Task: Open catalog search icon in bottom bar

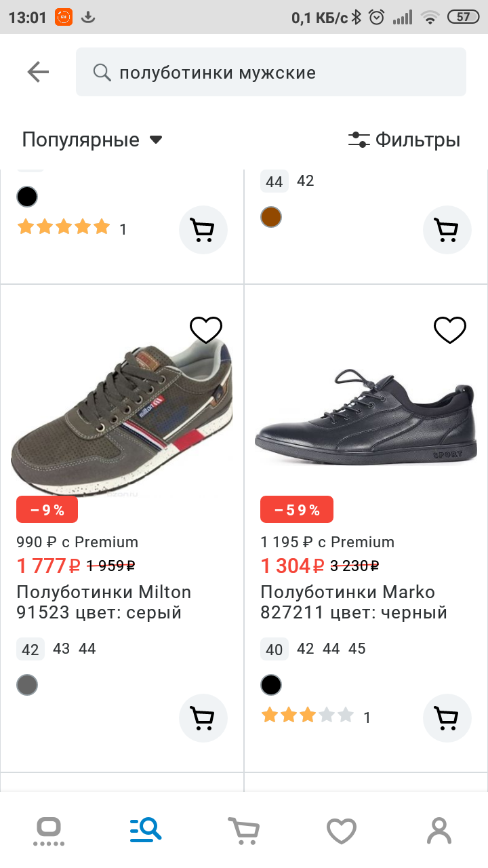Action: click(146, 829)
